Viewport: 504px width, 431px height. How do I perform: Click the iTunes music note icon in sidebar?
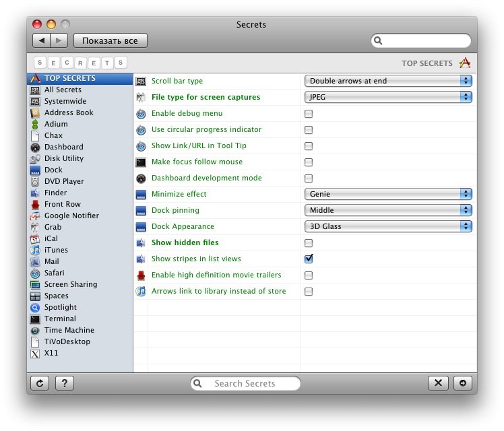[x=35, y=251]
